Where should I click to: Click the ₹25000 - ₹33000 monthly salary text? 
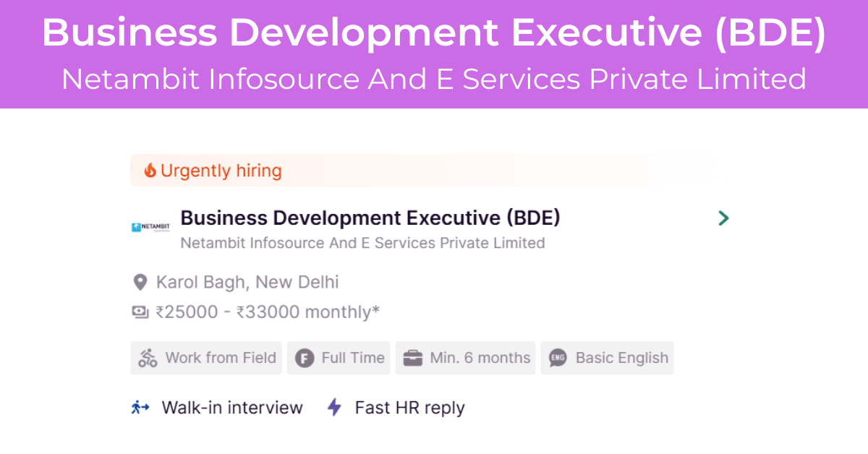point(268,312)
